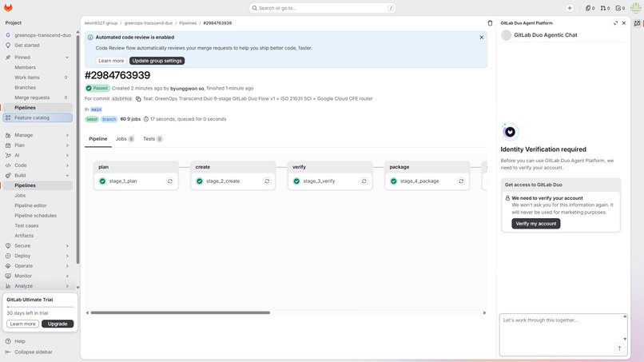
Task: Maximize the GitLab Duo panel
Action: pyautogui.click(x=616, y=23)
